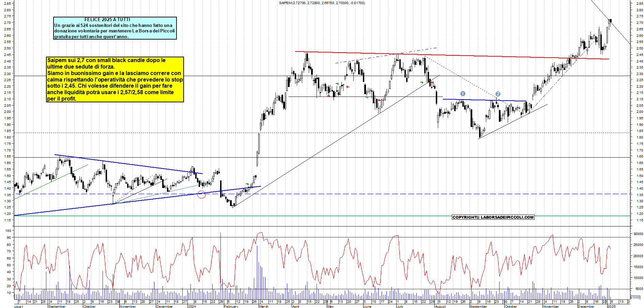The width and height of the screenshot is (644, 308).
Task: Click the 70 level label of the oscillator scale
Action: 9,251
